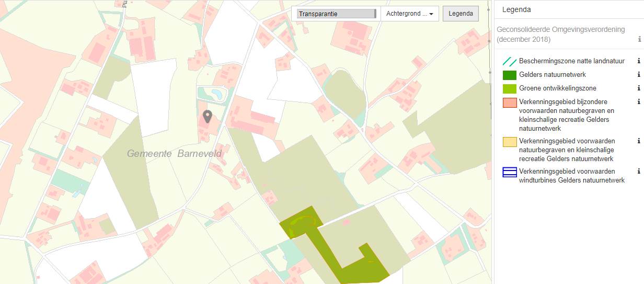Open info for Verkenningsgebied bijzondere voorwaarden
The height and width of the screenshot is (284, 644).
[x=639, y=102]
